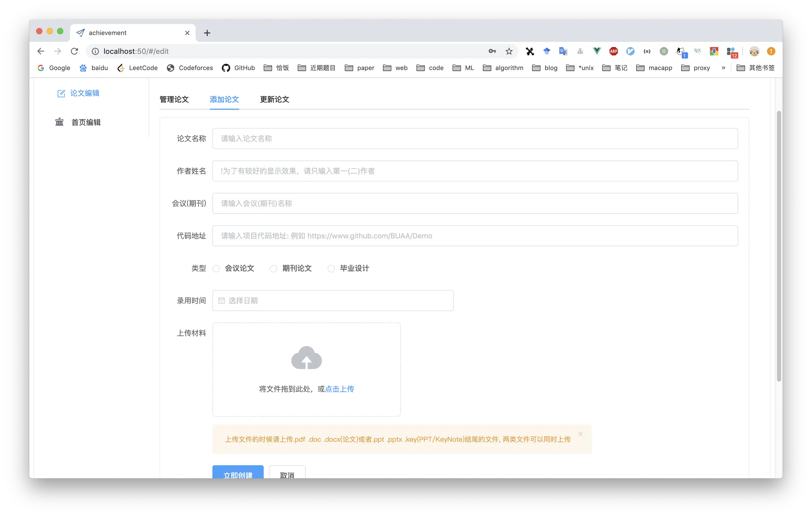Click the cloud upload icon
Screen dimensions: 812x517
tap(306, 358)
